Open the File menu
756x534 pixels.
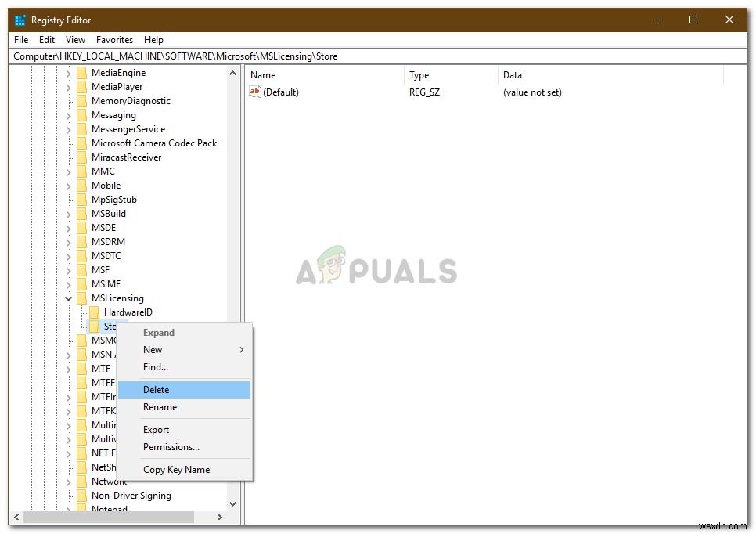point(21,40)
